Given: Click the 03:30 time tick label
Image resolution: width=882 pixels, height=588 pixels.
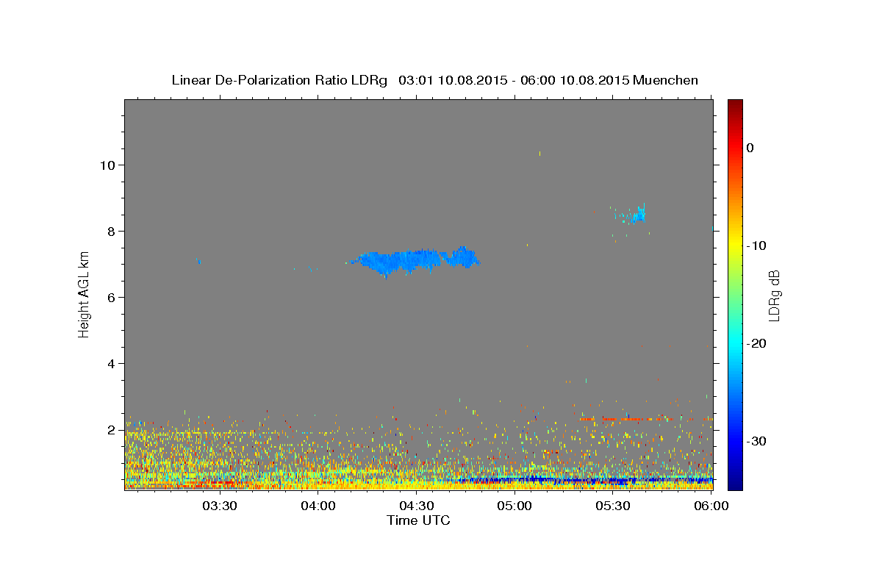Looking at the screenshot, I should pyautogui.click(x=219, y=506).
